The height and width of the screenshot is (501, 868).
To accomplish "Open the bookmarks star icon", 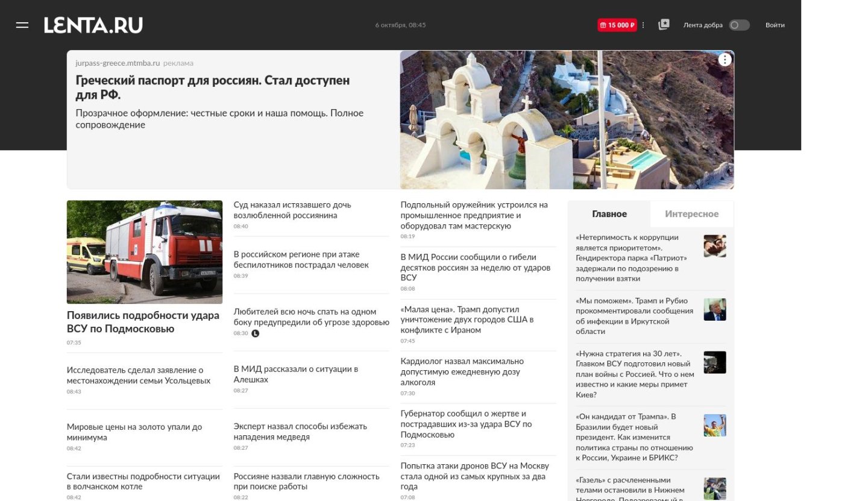I will click(664, 25).
